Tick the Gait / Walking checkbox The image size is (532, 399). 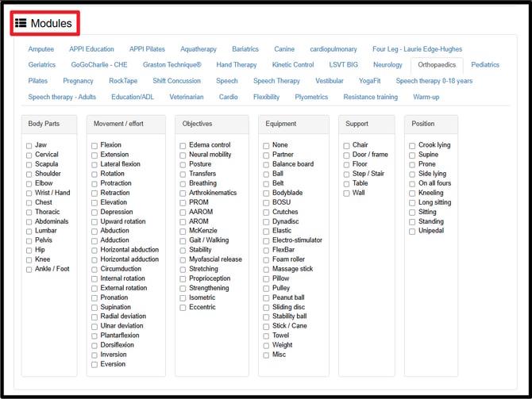pos(183,241)
